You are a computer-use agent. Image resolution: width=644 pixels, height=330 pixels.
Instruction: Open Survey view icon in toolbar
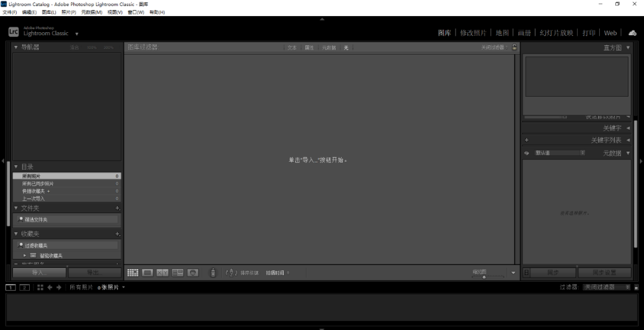178,273
